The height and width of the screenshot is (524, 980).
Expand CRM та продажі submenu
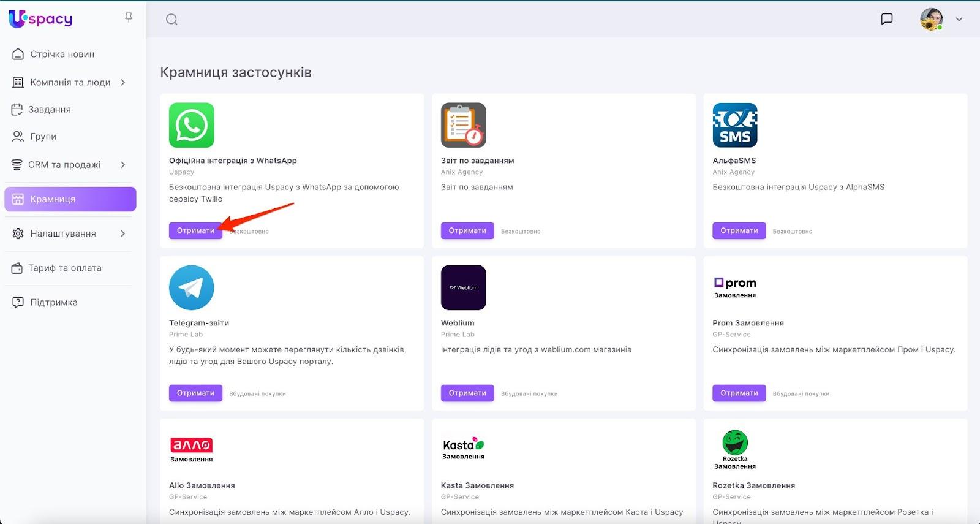click(123, 165)
